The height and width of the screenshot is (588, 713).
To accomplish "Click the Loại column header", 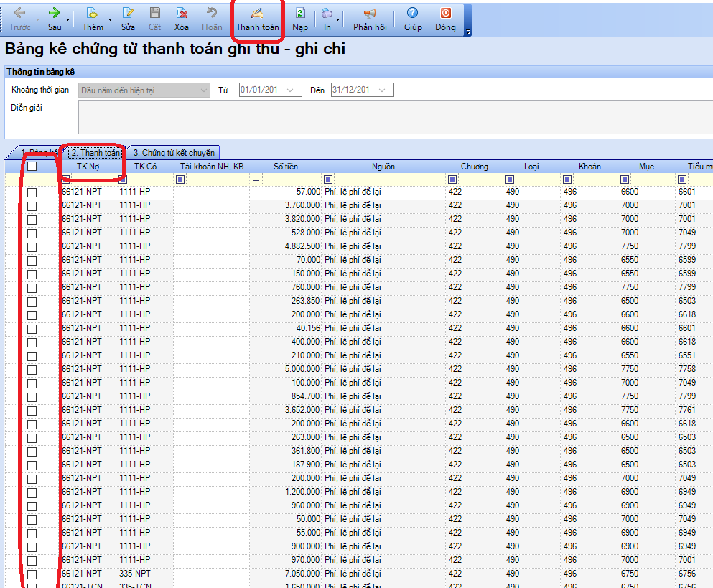I will [x=531, y=167].
